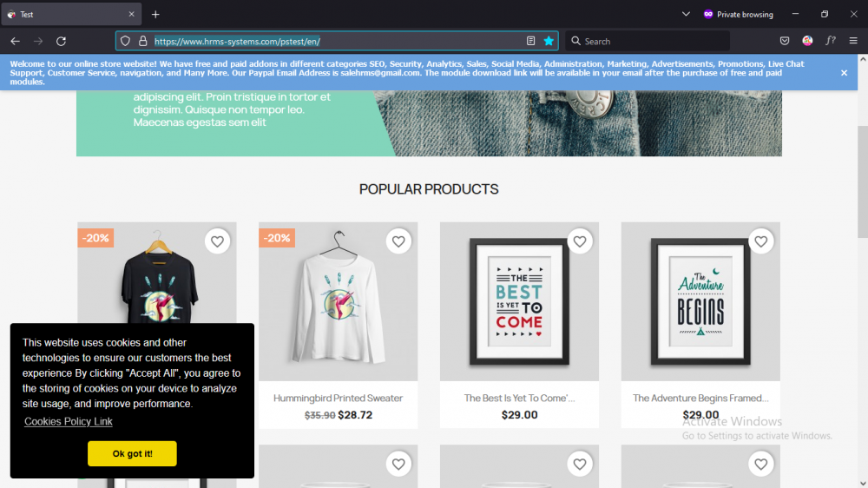Open the Firefox account avatar icon
Screen dimensions: 868x488
(807, 41)
